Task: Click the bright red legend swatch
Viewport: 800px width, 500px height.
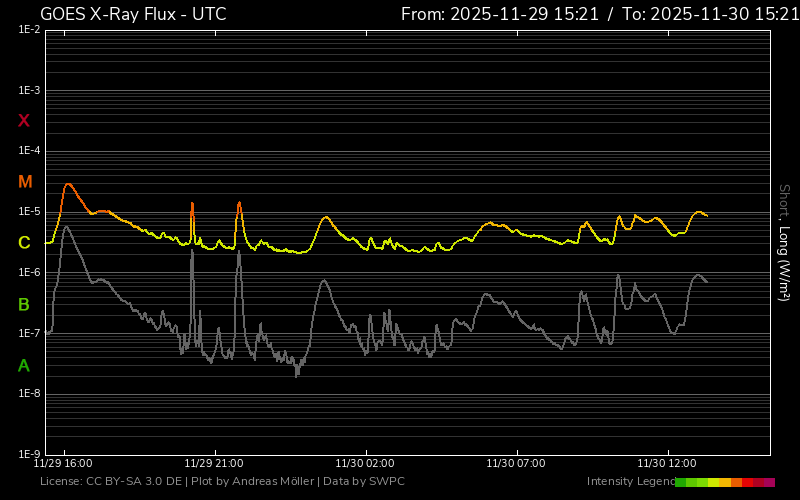Action: (747, 482)
